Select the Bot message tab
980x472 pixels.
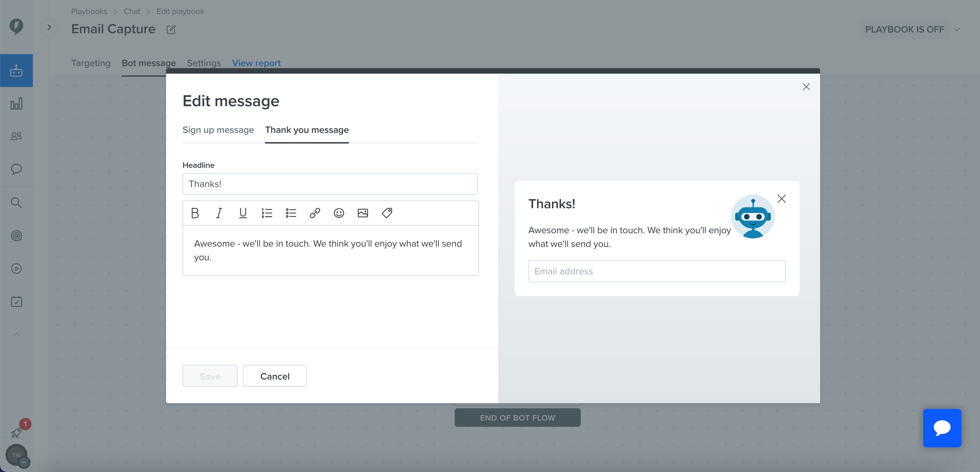149,63
